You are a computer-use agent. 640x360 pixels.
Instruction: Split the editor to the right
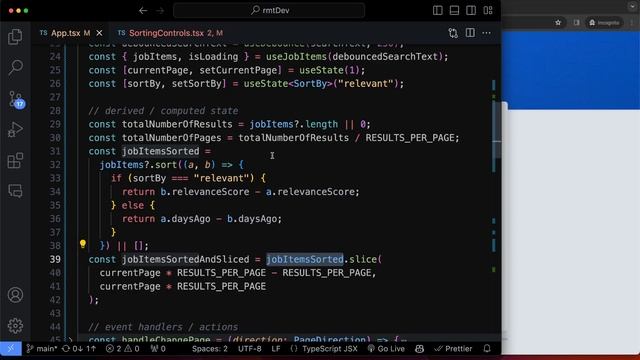pyautogui.click(x=470, y=33)
